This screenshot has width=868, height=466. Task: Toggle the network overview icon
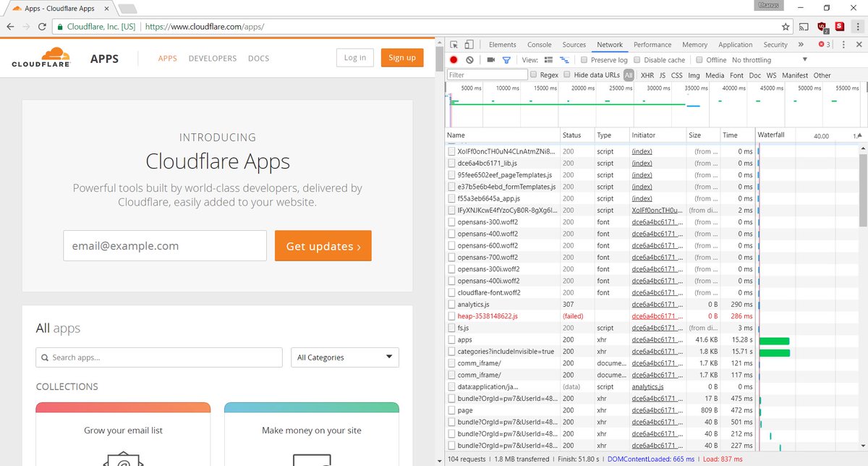click(x=564, y=60)
